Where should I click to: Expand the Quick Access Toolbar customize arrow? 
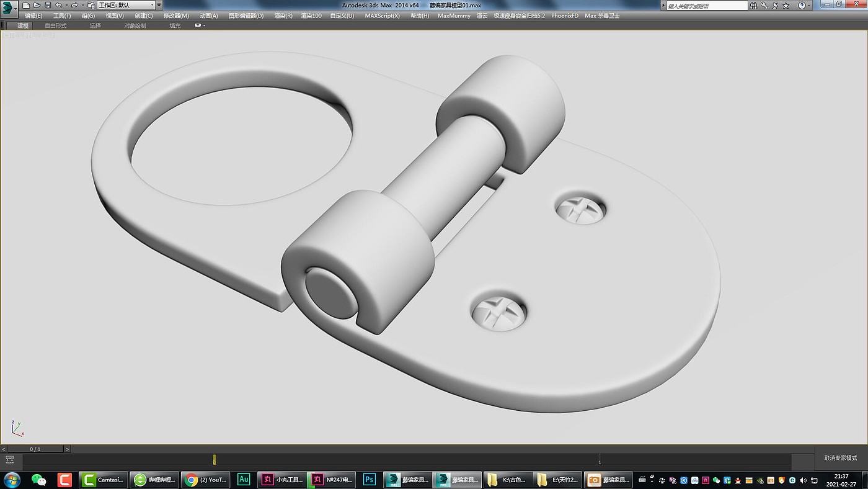[159, 5]
